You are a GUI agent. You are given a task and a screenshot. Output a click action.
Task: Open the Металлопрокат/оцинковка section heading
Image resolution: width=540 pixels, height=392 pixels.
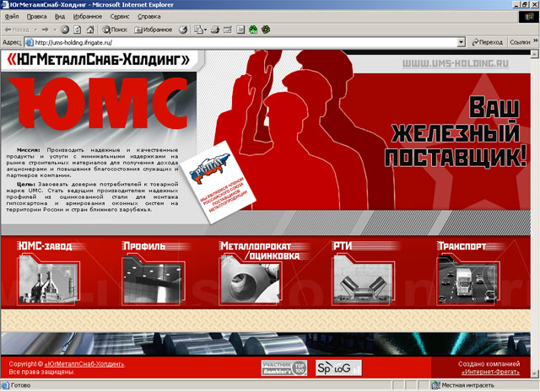(x=260, y=251)
